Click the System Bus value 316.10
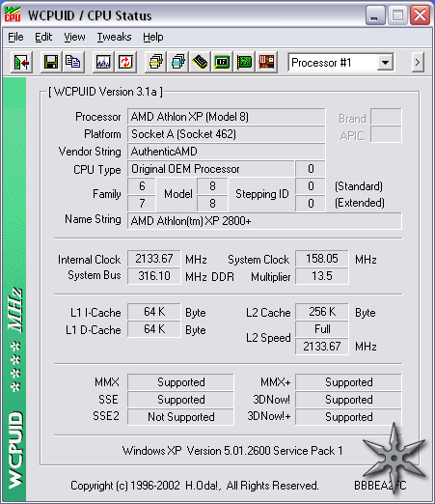 [x=154, y=276]
